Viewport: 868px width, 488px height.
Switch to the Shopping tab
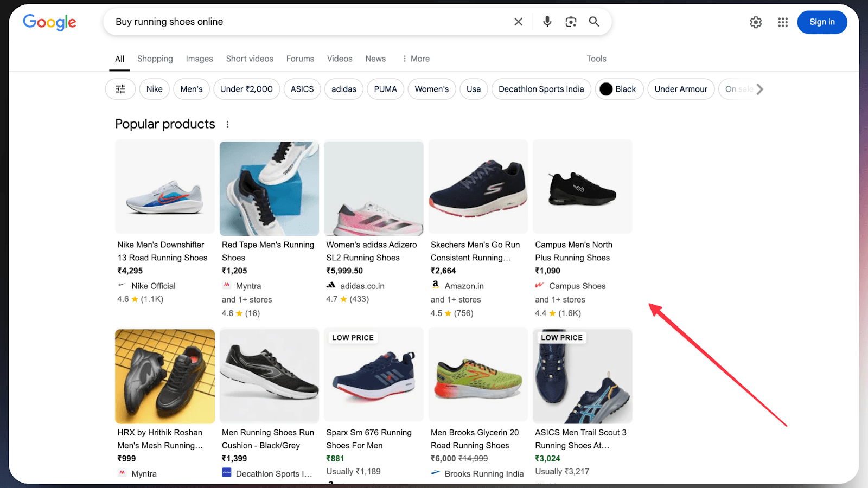(x=155, y=59)
